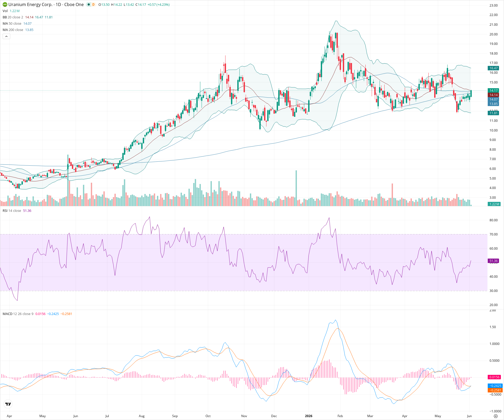504x420 pixels.
Task: Click the 1.22 M volume legend value
Action: 15,11
